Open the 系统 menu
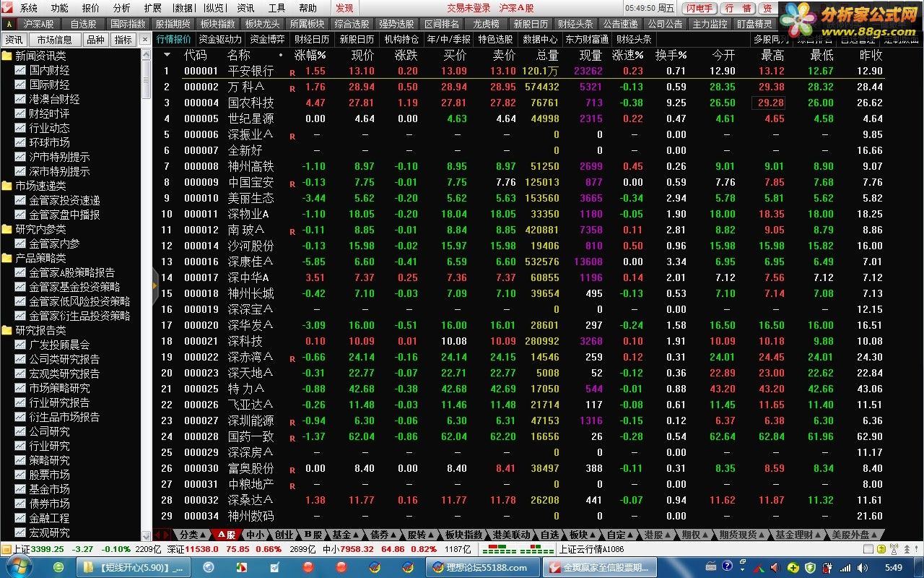The width and height of the screenshot is (924, 578). tap(29, 8)
